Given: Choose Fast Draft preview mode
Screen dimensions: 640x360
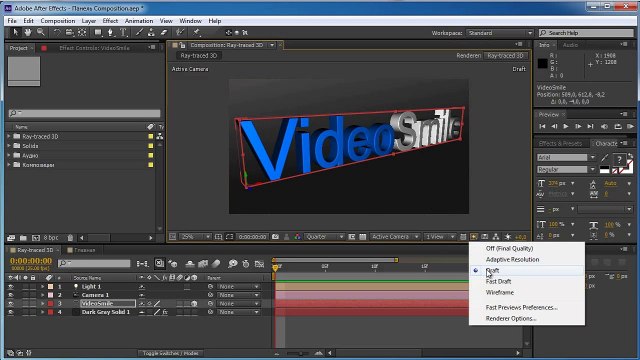Looking at the screenshot, I should tap(498, 282).
